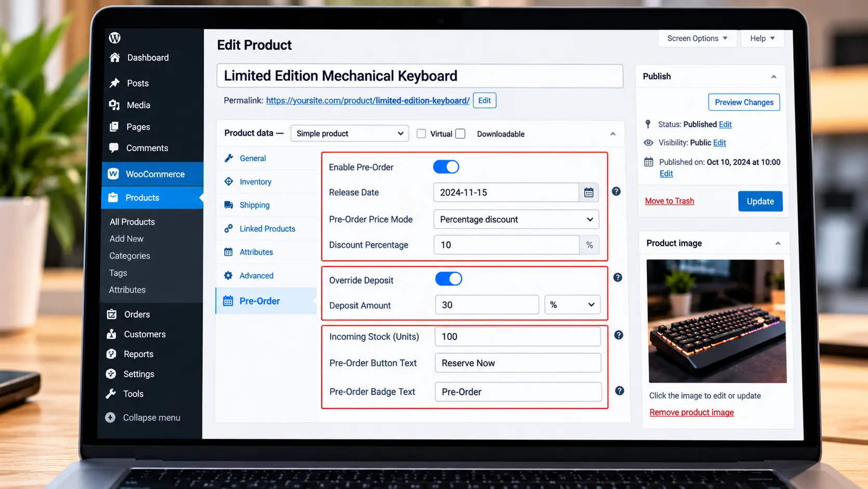Click help icon next to Override Deposit
Screen dimensions: 868x489
point(618,277)
